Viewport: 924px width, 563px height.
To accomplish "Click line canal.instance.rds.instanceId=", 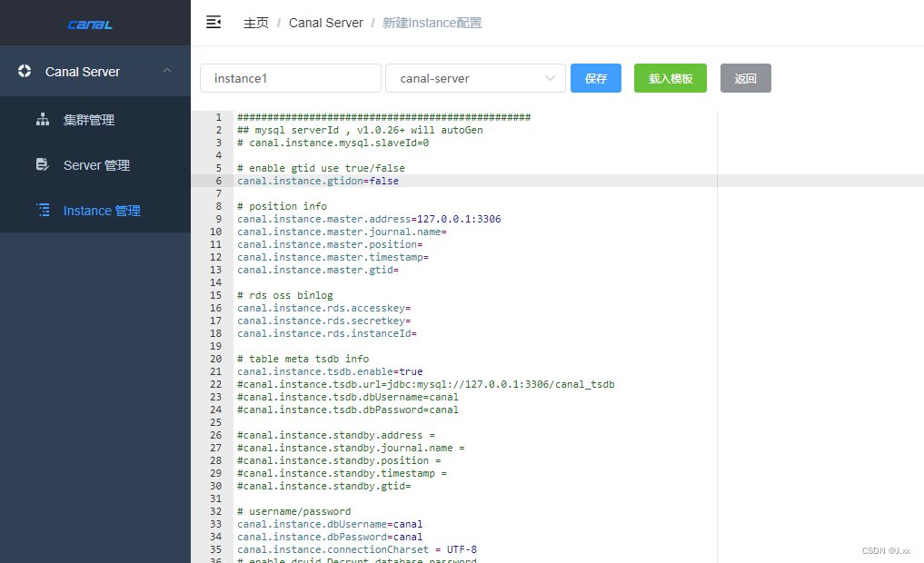I will (x=327, y=333).
